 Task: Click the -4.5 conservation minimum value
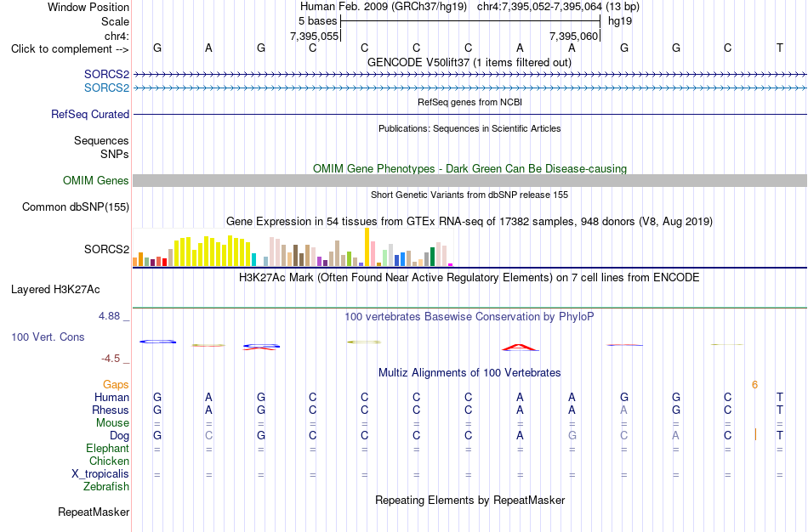[111, 359]
